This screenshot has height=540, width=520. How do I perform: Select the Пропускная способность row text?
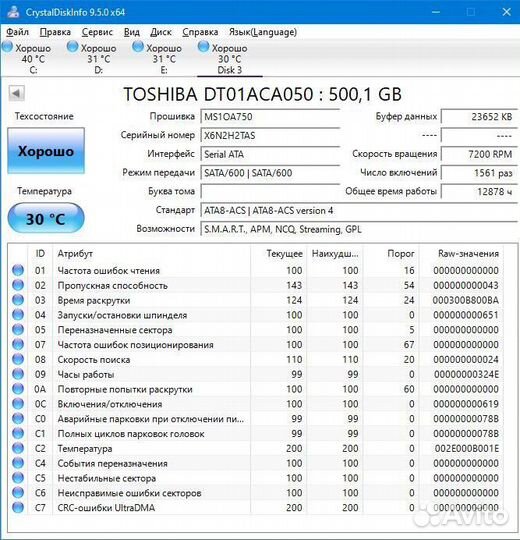112,285
